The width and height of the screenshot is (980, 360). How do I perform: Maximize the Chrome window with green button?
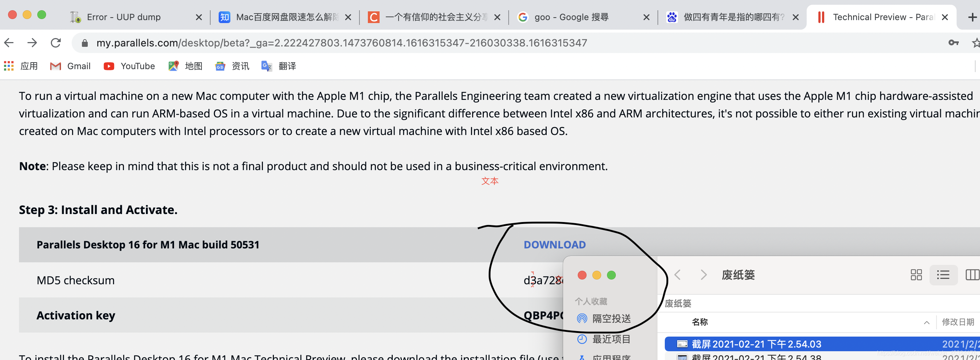coord(42,15)
